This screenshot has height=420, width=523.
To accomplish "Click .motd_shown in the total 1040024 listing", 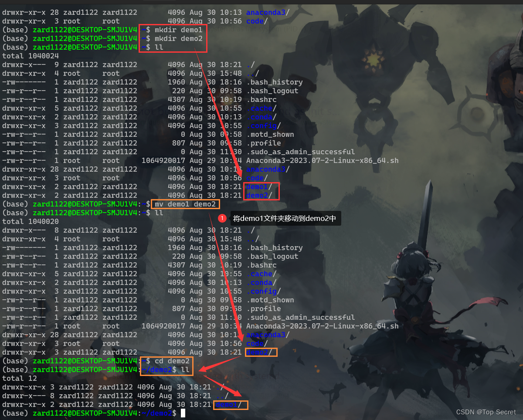I will [270, 134].
